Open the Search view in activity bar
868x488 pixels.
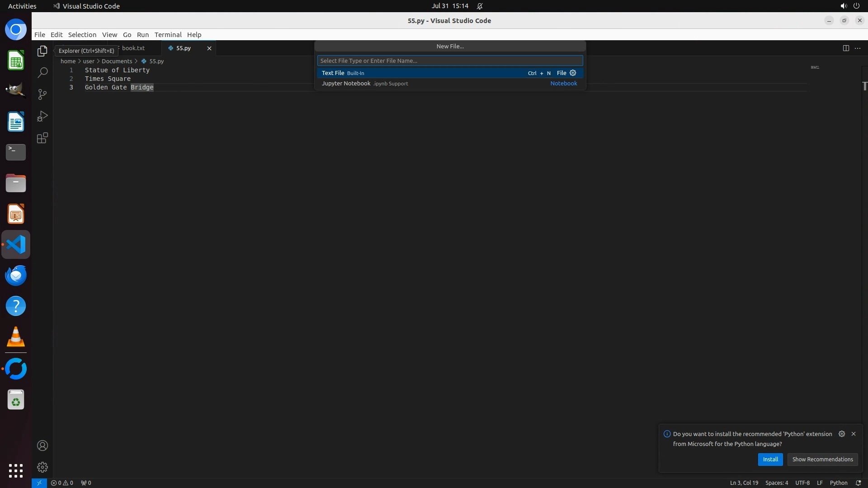[x=42, y=73]
